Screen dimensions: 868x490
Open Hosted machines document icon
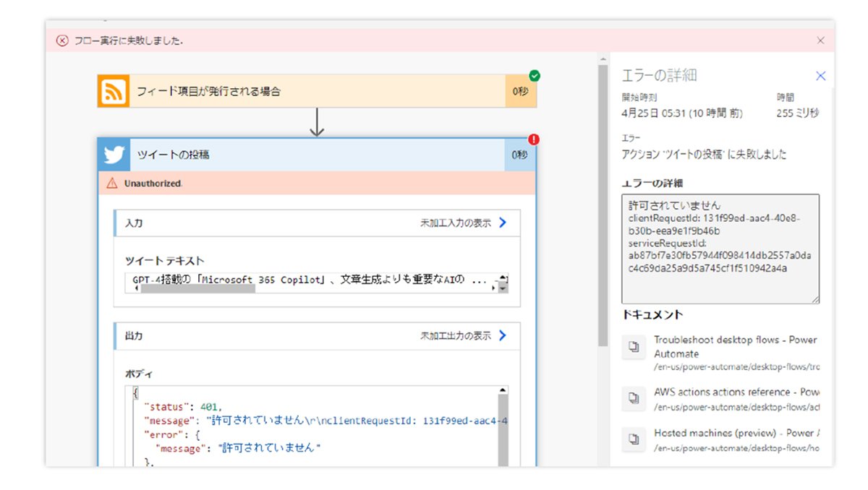click(x=634, y=439)
